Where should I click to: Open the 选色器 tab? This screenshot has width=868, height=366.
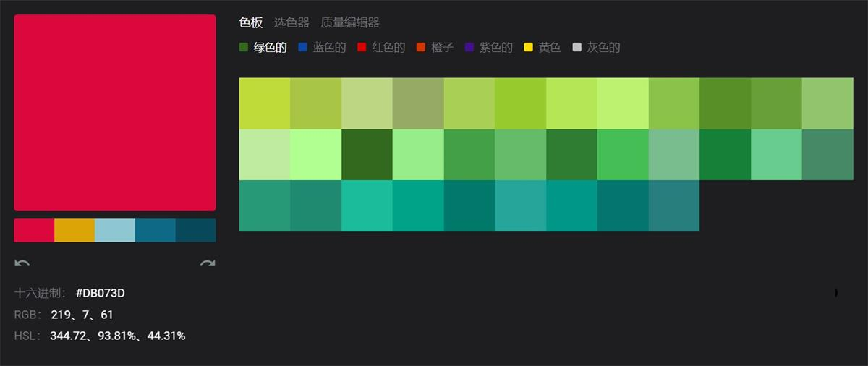292,22
